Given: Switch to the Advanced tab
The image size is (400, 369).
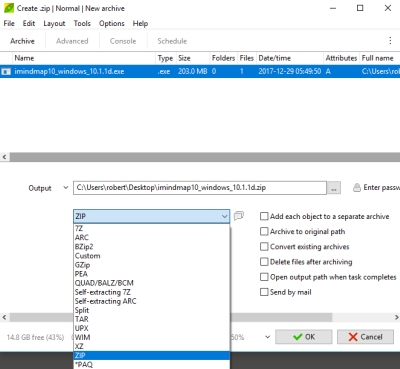Looking at the screenshot, I should coord(72,41).
